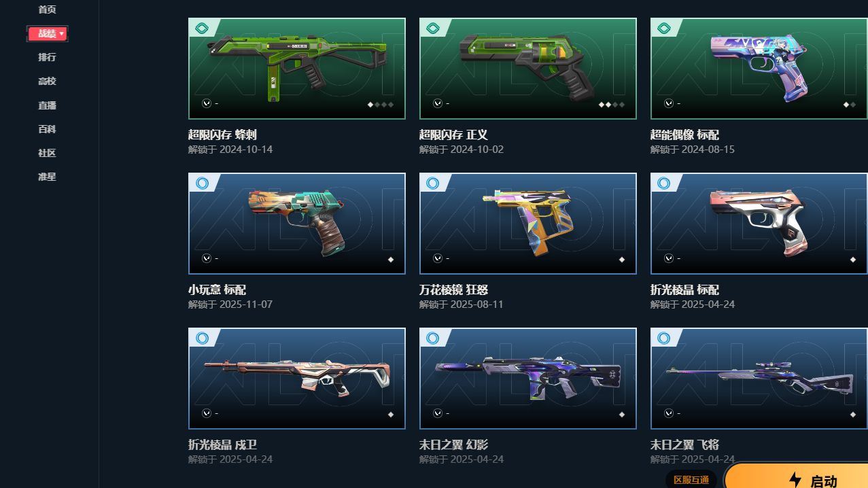
Task: Click blue rarity icon on 折光棱晶 戍卫 card
Action: 202,338
